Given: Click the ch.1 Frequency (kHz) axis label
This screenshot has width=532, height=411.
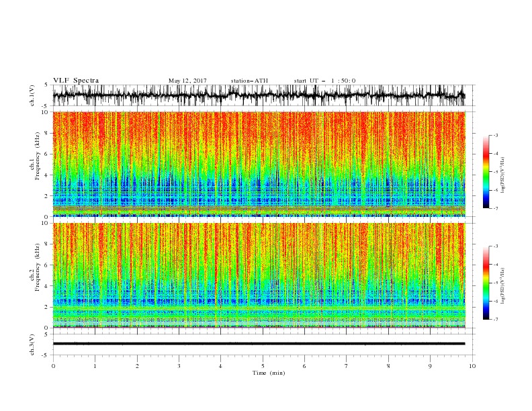Looking at the screenshot, I should pos(36,156).
